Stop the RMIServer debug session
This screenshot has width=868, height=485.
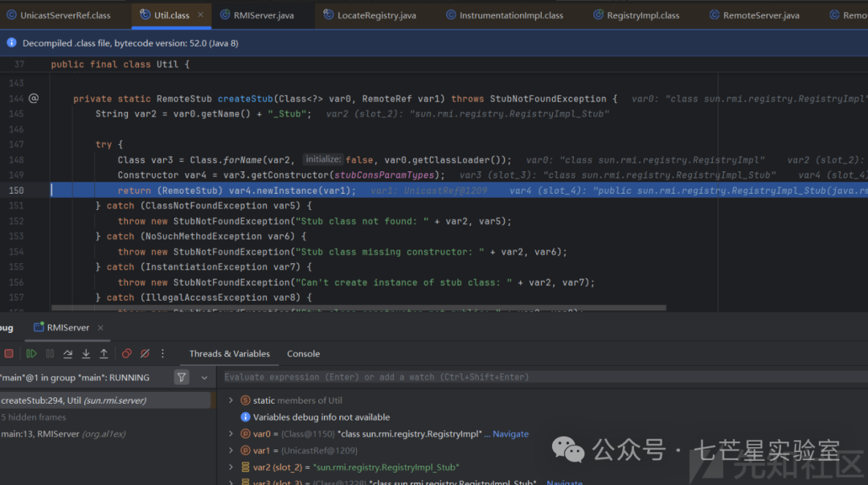pyautogui.click(x=9, y=354)
